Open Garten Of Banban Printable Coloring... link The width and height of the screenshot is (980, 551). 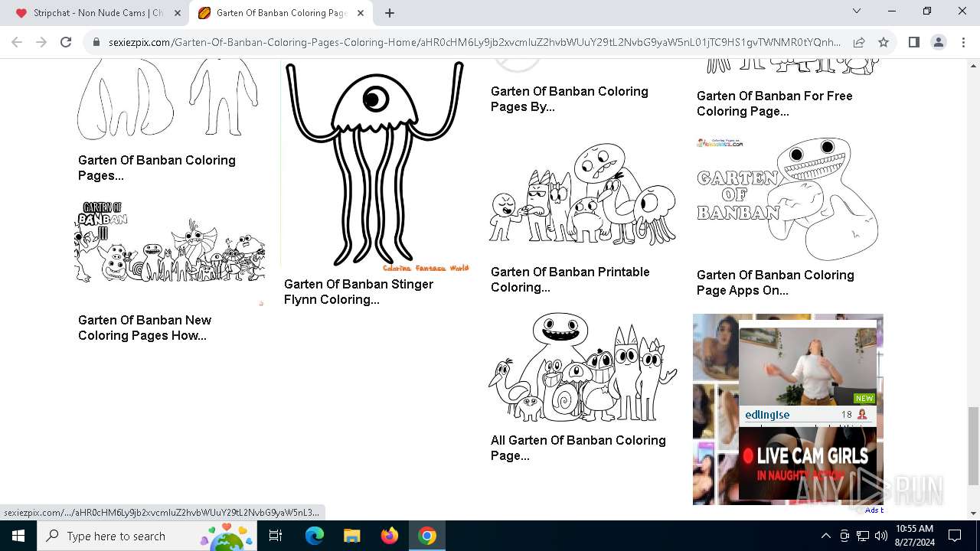(570, 279)
